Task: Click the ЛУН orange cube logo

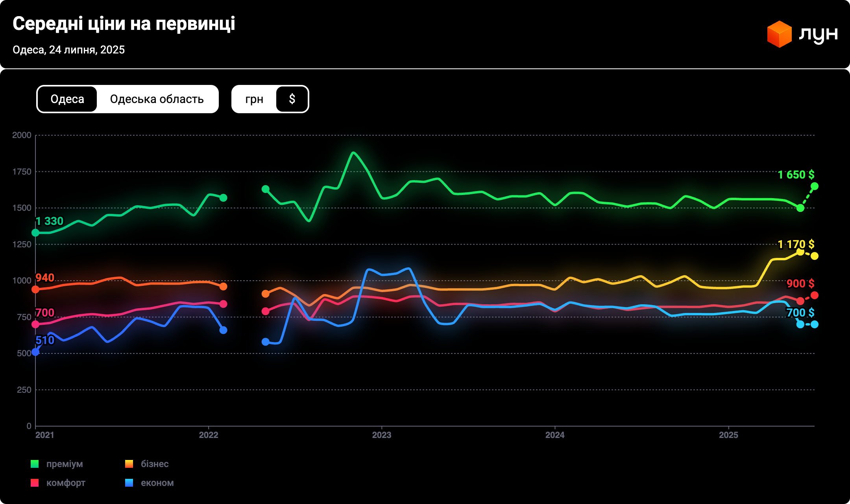Action: click(779, 34)
